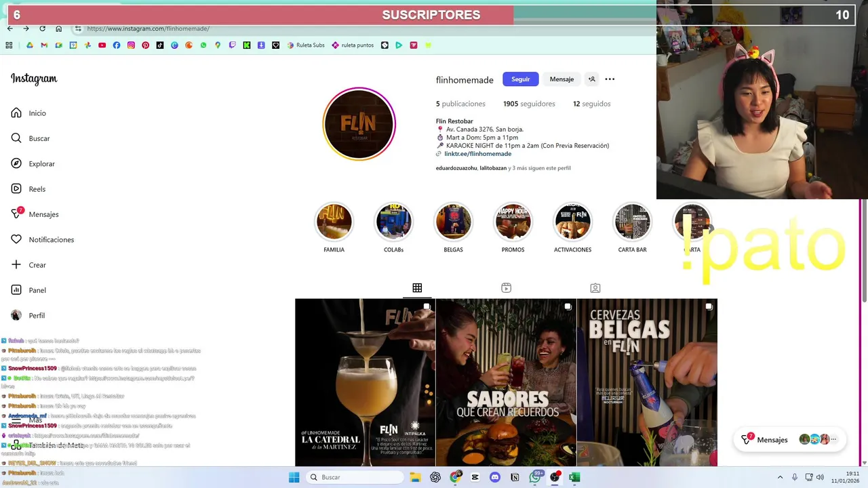This screenshot has width=868, height=488.
Task: Open the three-dots profile options menu
Action: [x=610, y=79]
